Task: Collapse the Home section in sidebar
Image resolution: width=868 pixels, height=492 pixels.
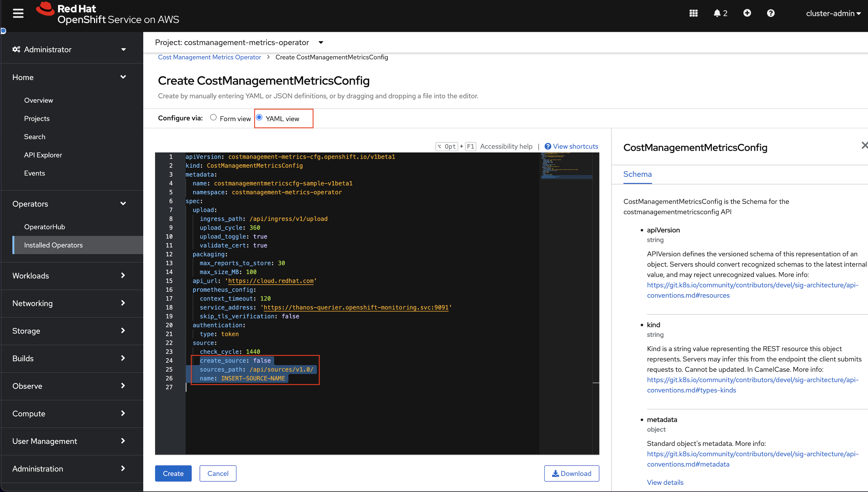Action: pos(123,77)
